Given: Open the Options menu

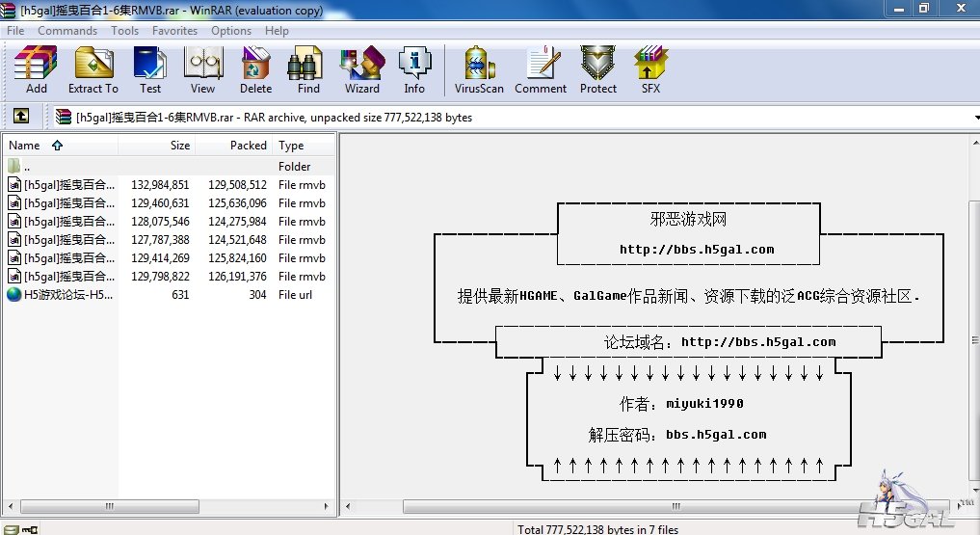Looking at the screenshot, I should point(230,31).
